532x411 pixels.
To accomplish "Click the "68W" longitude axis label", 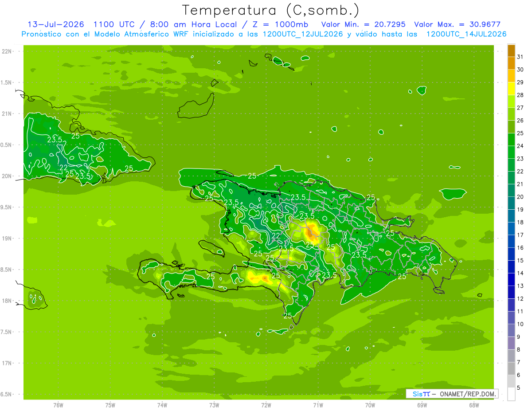I will [x=474, y=405].
